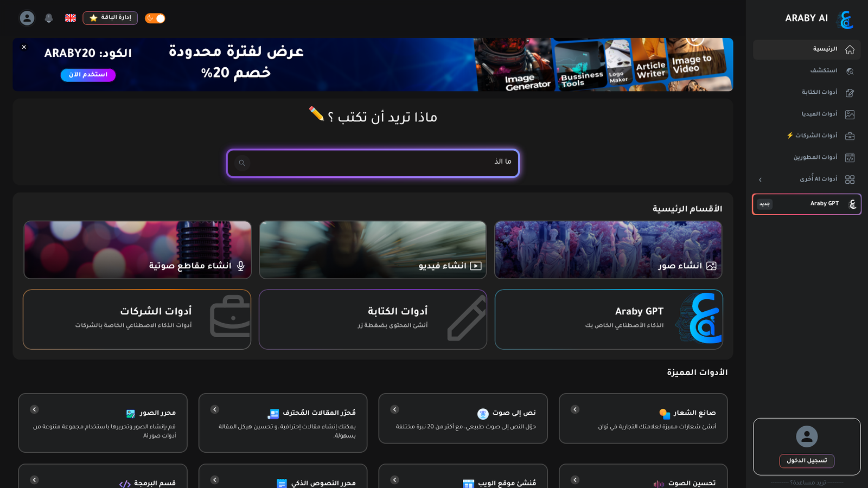The height and width of the screenshot is (488, 868).
Task: Close the promo banner with the X
Action: coord(24,47)
